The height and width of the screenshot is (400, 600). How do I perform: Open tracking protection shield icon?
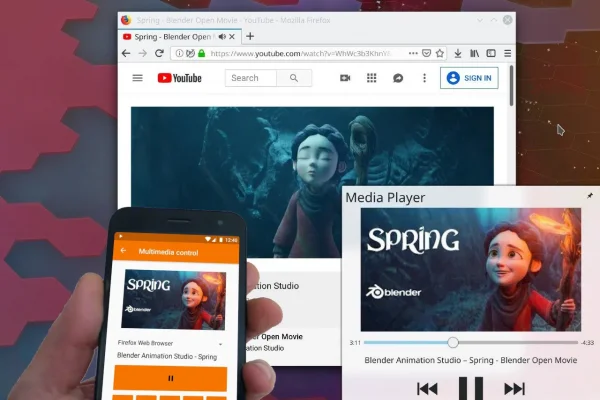click(x=190, y=54)
